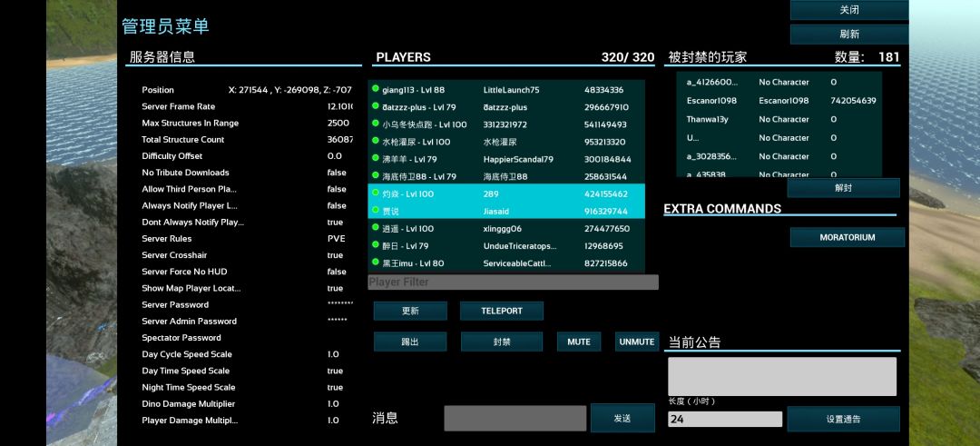Click the 设置通告 set announcement button

843,419
